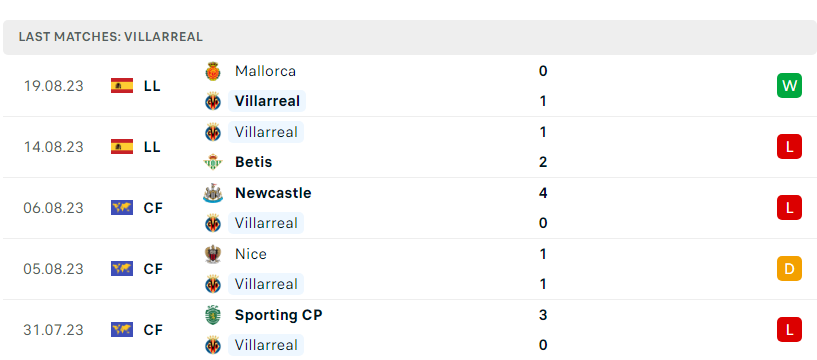Click the orange D draw badge
The width and height of the screenshot is (817, 360).
(789, 268)
